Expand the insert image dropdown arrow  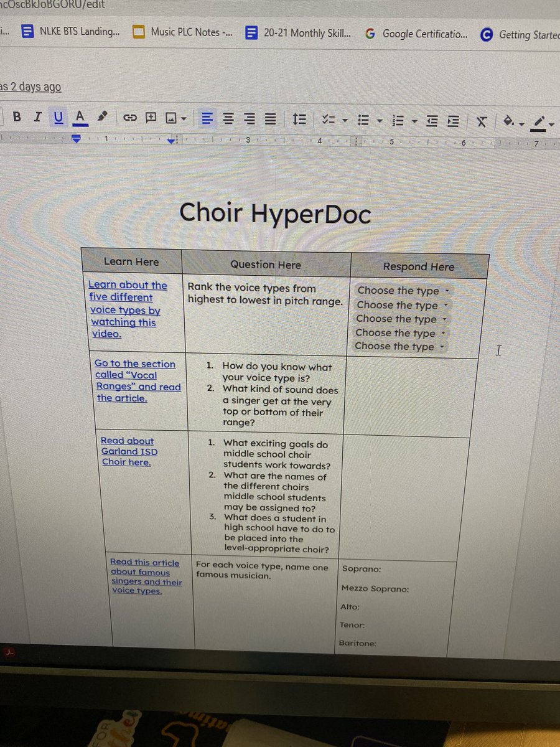(183, 118)
